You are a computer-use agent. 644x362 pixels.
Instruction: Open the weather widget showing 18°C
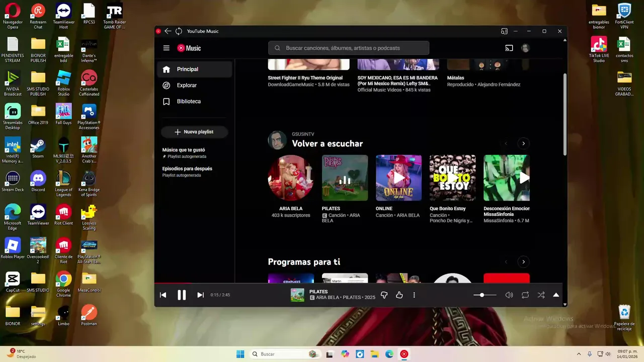(x=20, y=354)
